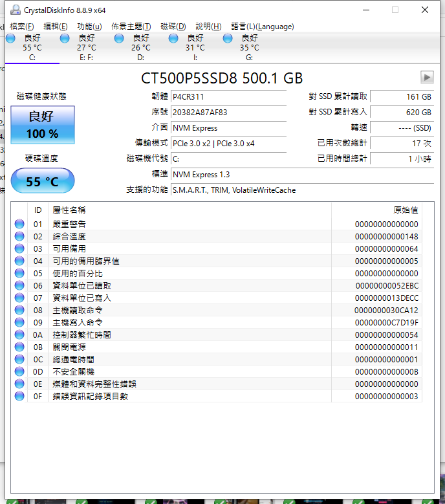Click the status orb for 06 資料單位已讀取
Viewport: 445px width, 504px height.
click(19, 285)
